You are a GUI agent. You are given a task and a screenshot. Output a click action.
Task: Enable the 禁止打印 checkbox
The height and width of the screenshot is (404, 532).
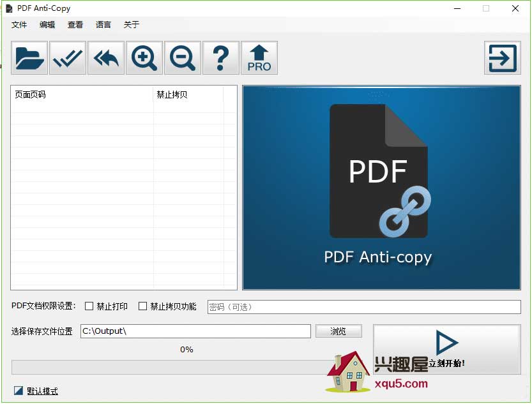[89, 306]
